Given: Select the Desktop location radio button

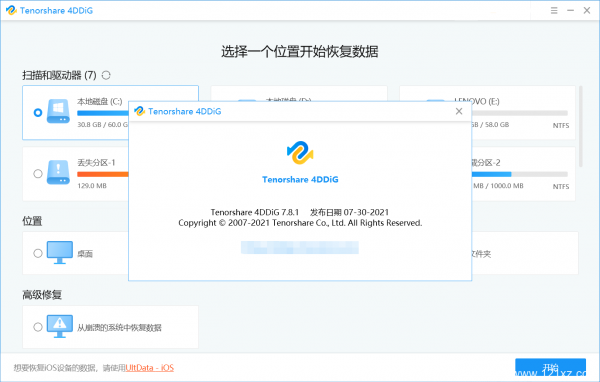Looking at the screenshot, I should tap(38, 253).
